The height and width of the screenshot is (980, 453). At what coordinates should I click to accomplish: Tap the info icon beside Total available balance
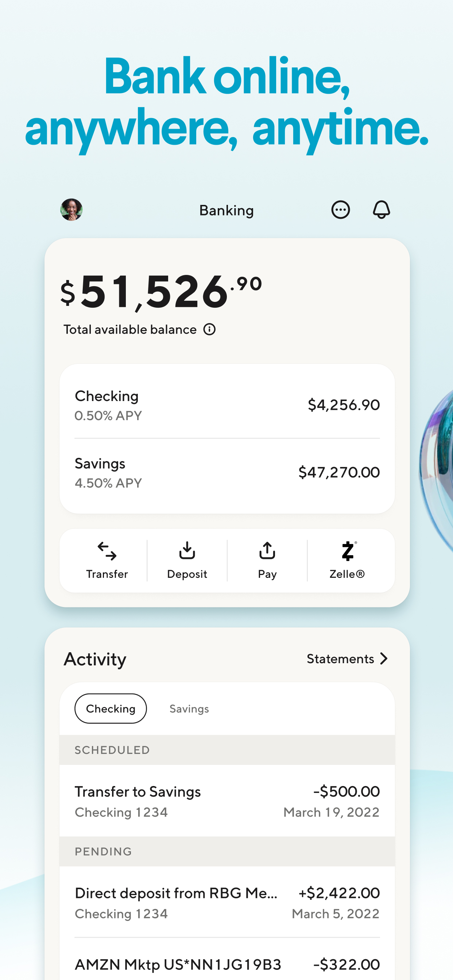[x=209, y=330]
